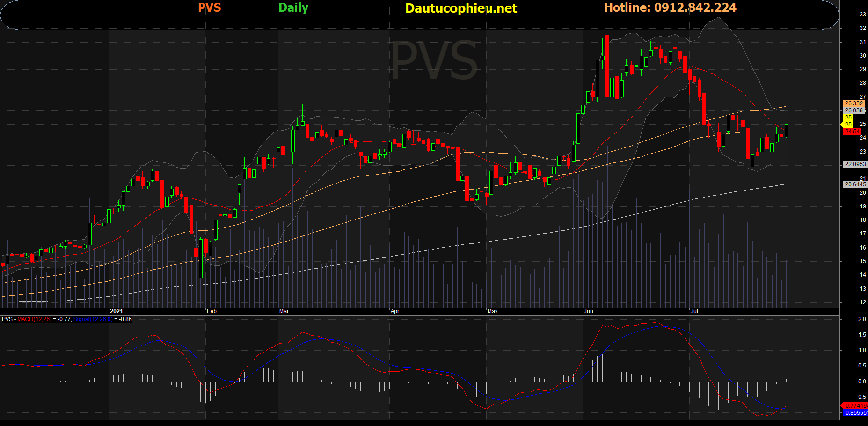Click the Hotline 0912.842.224 text
This screenshot has width=868, height=426.
(670, 8)
